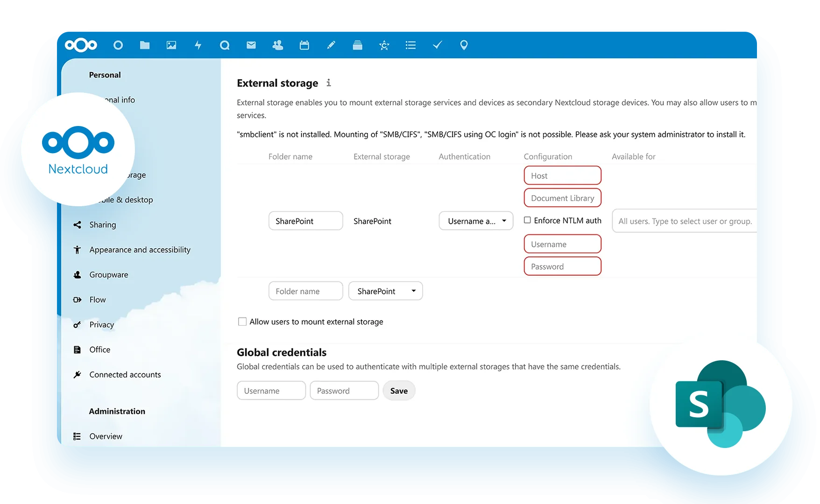This screenshot has width=820, height=504.
Task: Enable the Enforce NTLM auth checkbox
Action: click(527, 220)
